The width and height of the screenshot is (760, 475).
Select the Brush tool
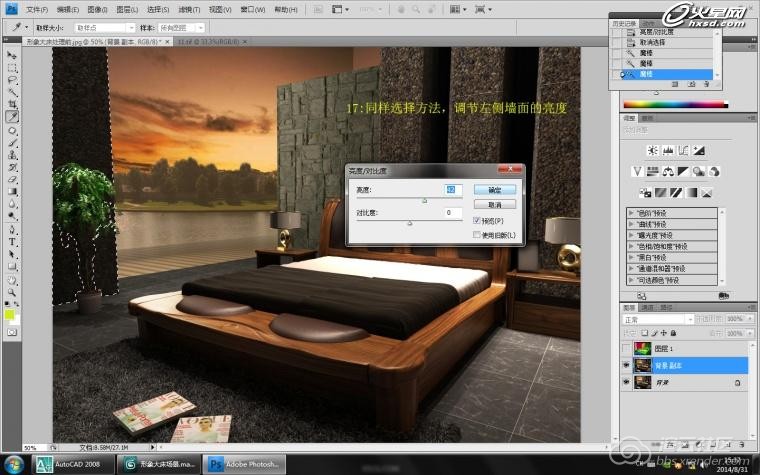pyautogui.click(x=12, y=142)
